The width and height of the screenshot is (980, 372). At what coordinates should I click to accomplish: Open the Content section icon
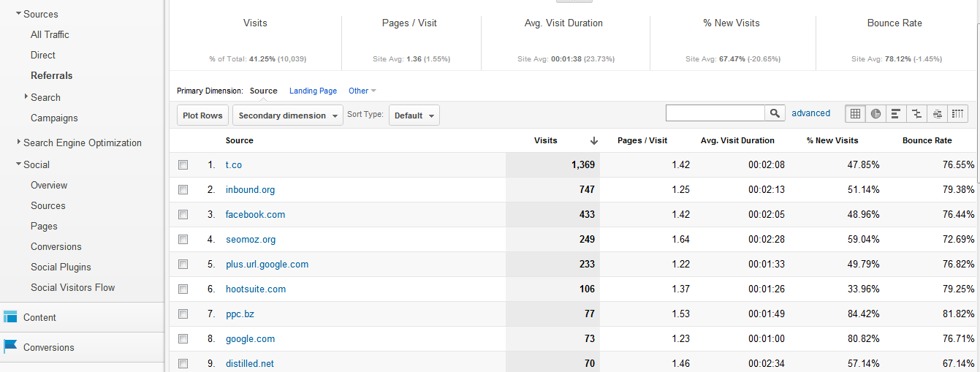tap(10, 316)
